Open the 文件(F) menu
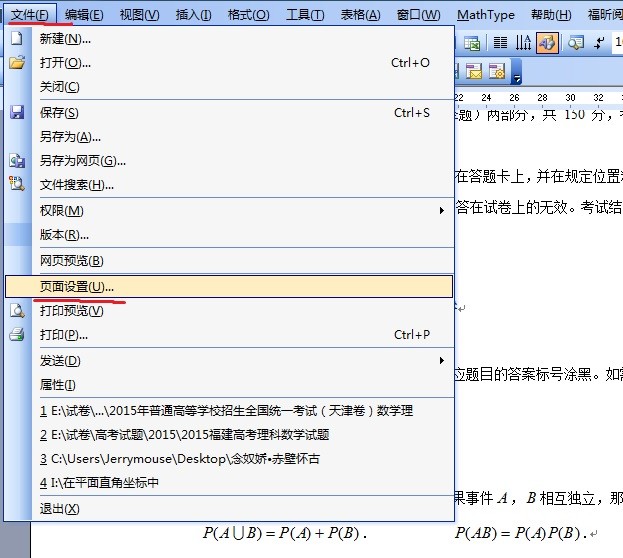 coord(29,15)
